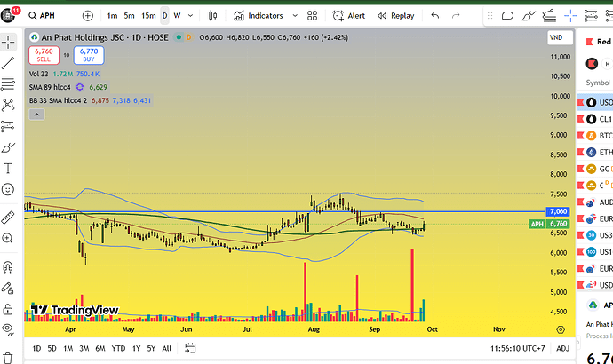Set range to 1Y
Image resolution: width=613 pixels, height=364 pixels.
pos(136,348)
